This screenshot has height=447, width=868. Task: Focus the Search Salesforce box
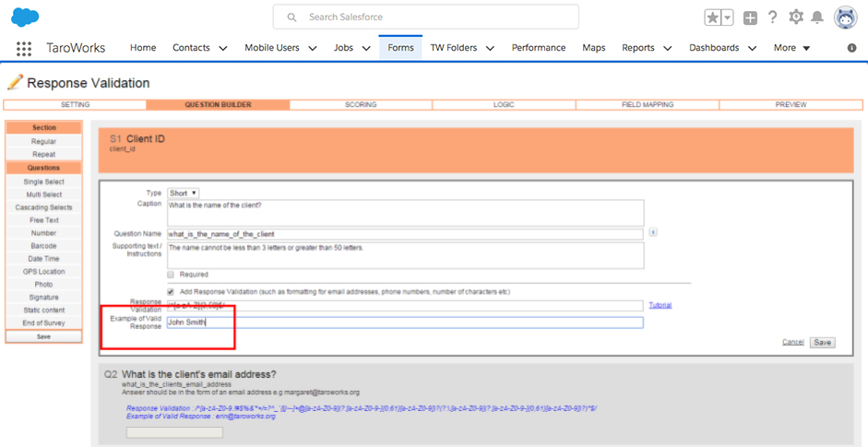click(425, 18)
